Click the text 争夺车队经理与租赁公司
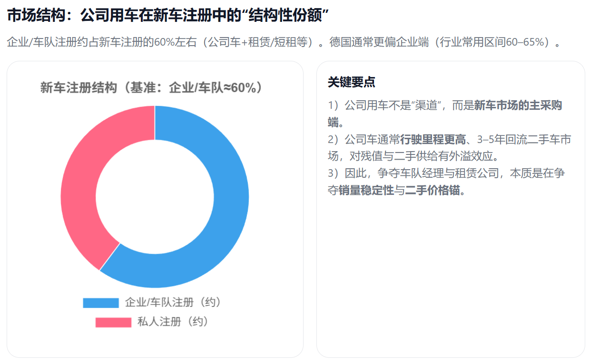Image resolution: width=590 pixels, height=364 pixels. tap(442, 173)
